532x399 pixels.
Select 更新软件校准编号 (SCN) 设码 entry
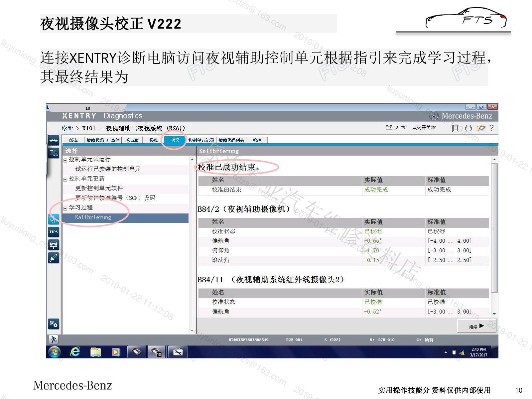[x=115, y=198]
